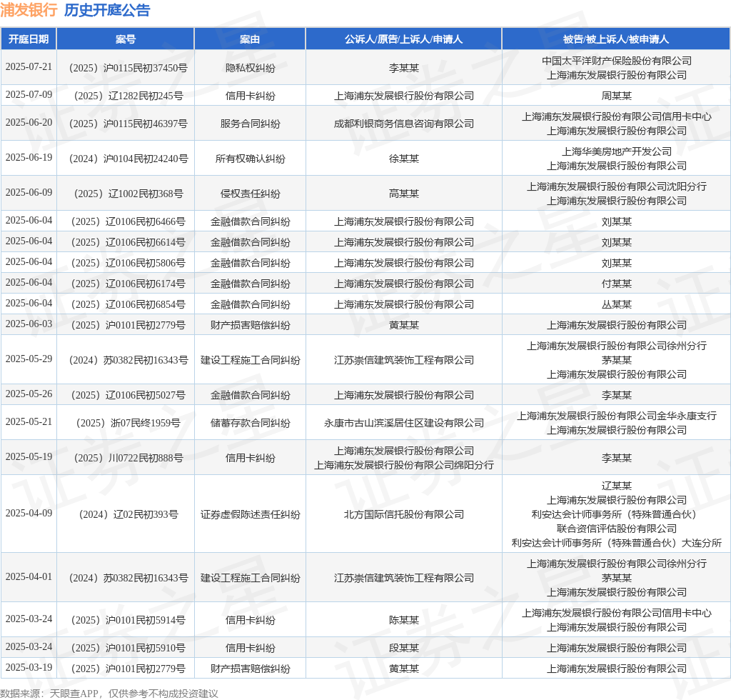
Task: Click defendant 付某某
Action: coord(617,284)
